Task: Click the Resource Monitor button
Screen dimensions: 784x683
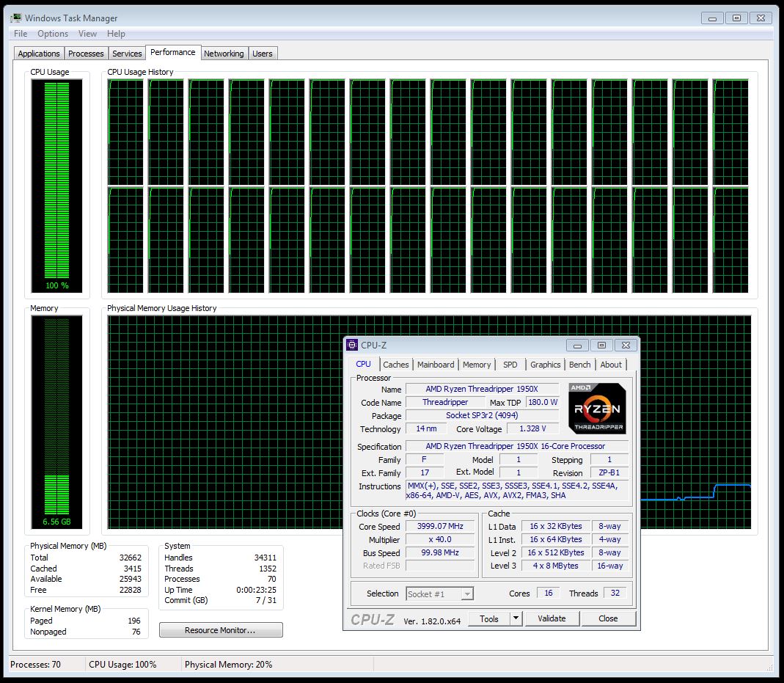Action: pos(220,630)
